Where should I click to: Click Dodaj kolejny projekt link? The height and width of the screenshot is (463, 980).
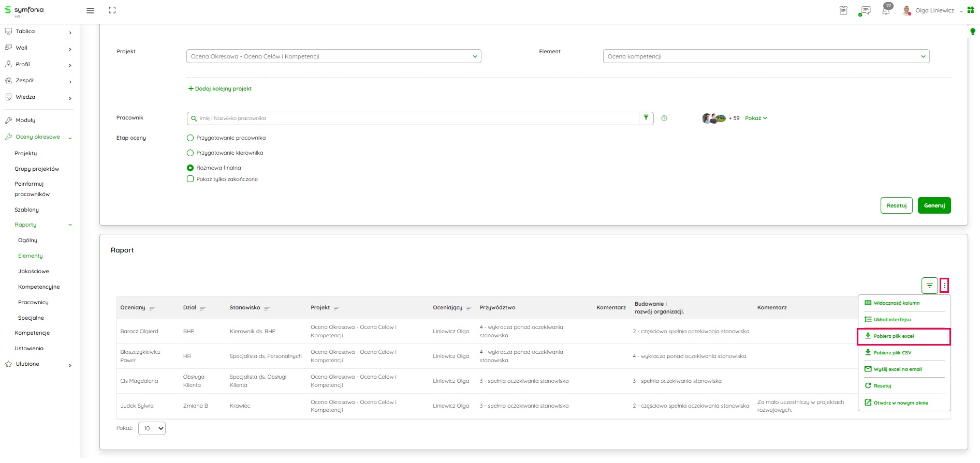click(220, 89)
